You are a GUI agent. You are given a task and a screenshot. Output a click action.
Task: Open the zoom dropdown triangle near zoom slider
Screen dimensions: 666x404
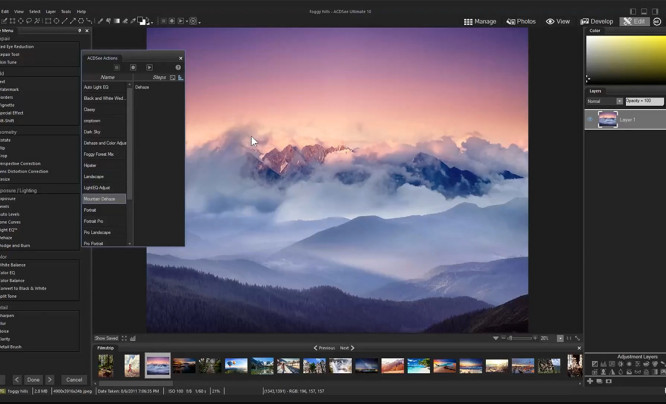coord(495,339)
